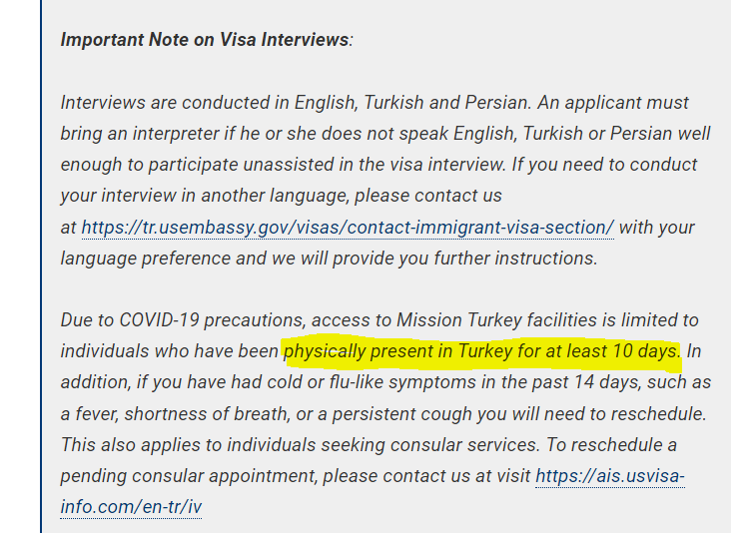Click the phrase 'language preference' in first paragraph
The image size is (756, 533).
tap(145, 259)
